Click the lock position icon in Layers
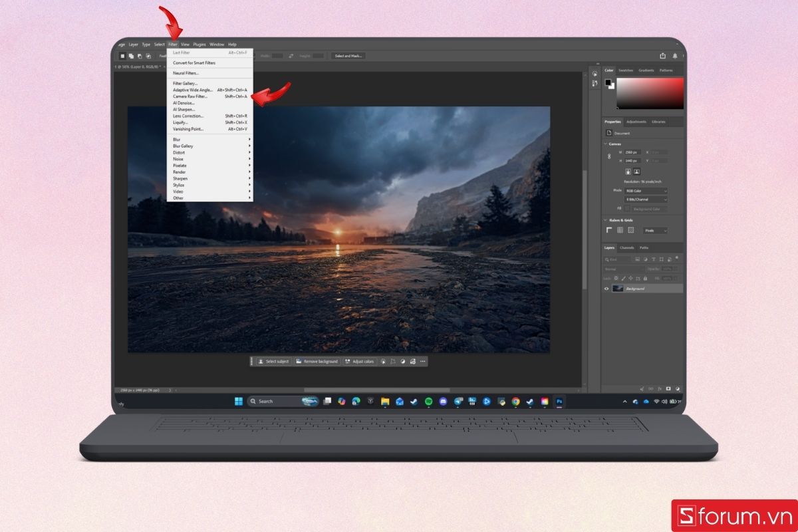798x532 pixels. (x=630, y=278)
